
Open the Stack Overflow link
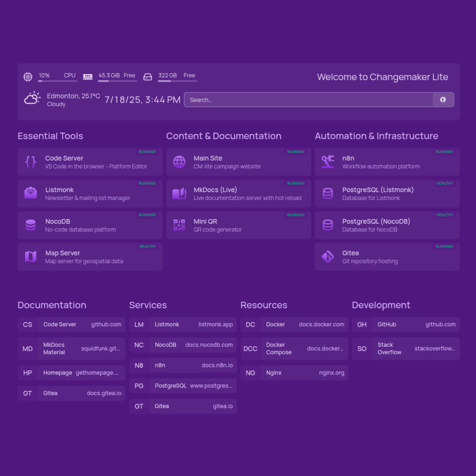click(405, 349)
